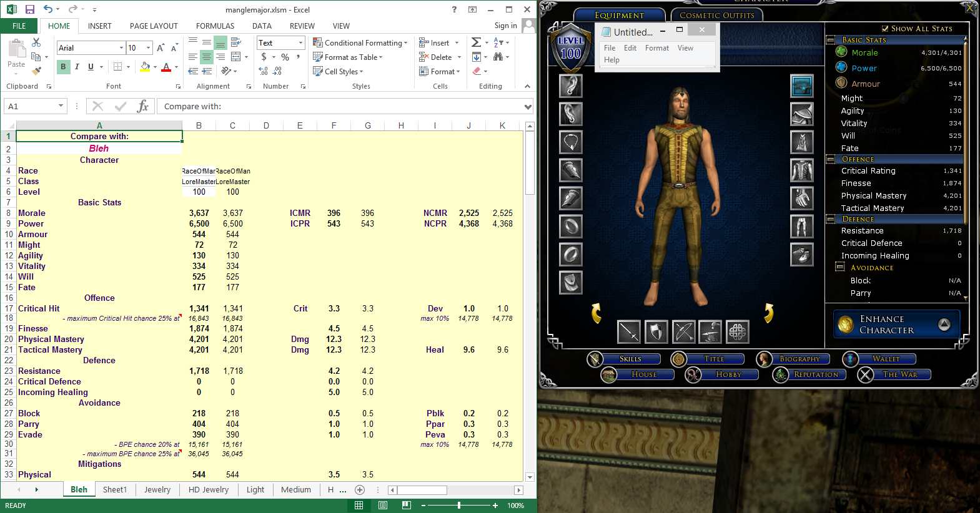Click the Increase Font Size icon
Viewport: 980px width, 513px height.
(x=161, y=48)
